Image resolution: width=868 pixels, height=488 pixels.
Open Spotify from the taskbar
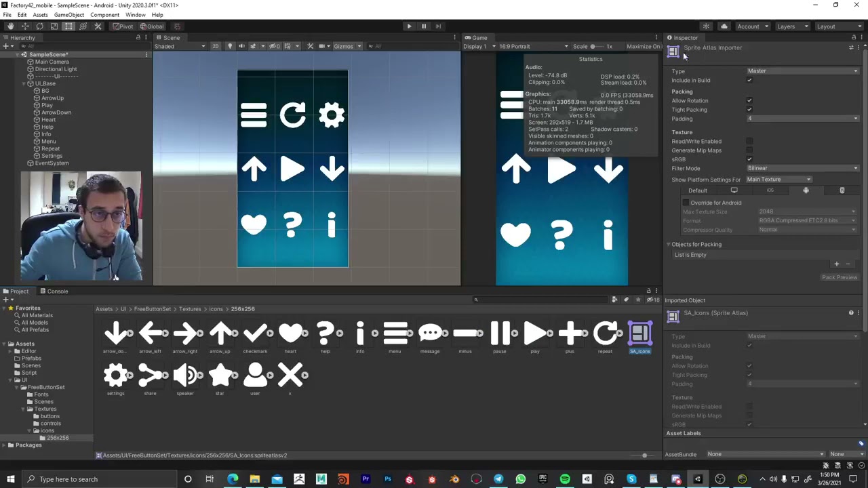coord(565,479)
